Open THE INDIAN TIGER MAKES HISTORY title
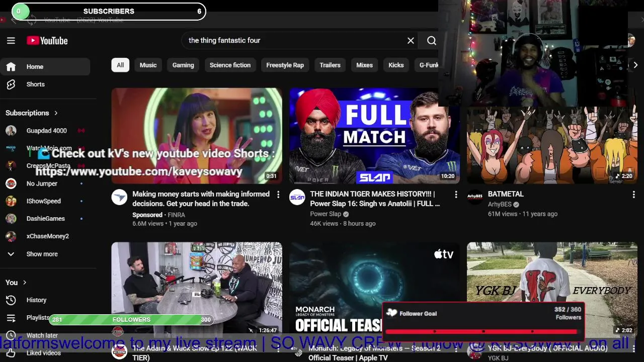Screen dimensions: 644x362 pyautogui.click(x=375, y=199)
